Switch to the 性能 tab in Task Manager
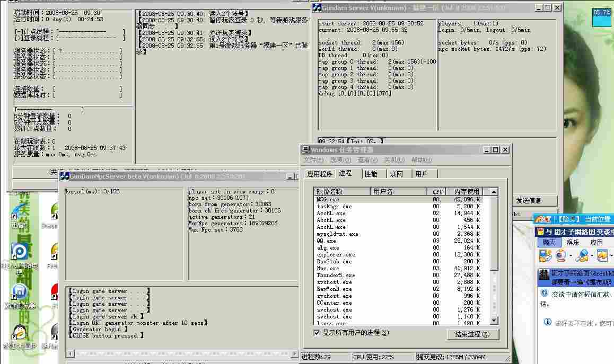This screenshot has width=614, height=364. (371, 174)
